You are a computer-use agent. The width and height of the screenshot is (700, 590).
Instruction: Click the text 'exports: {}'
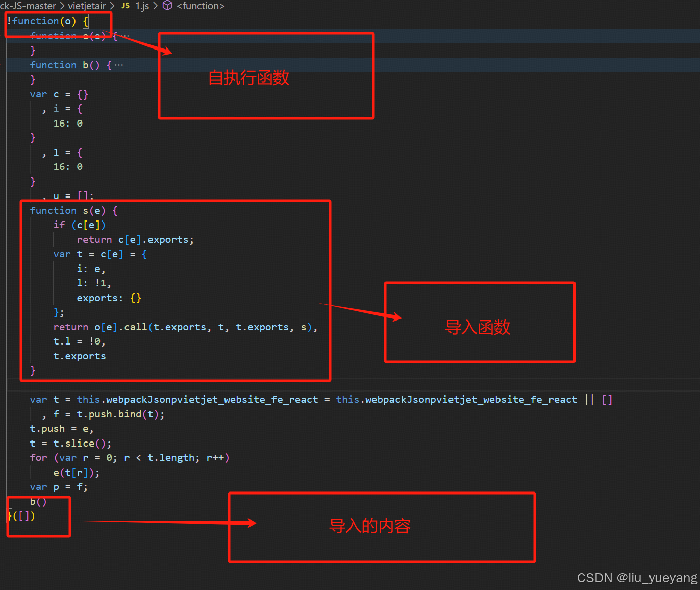tap(109, 298)
